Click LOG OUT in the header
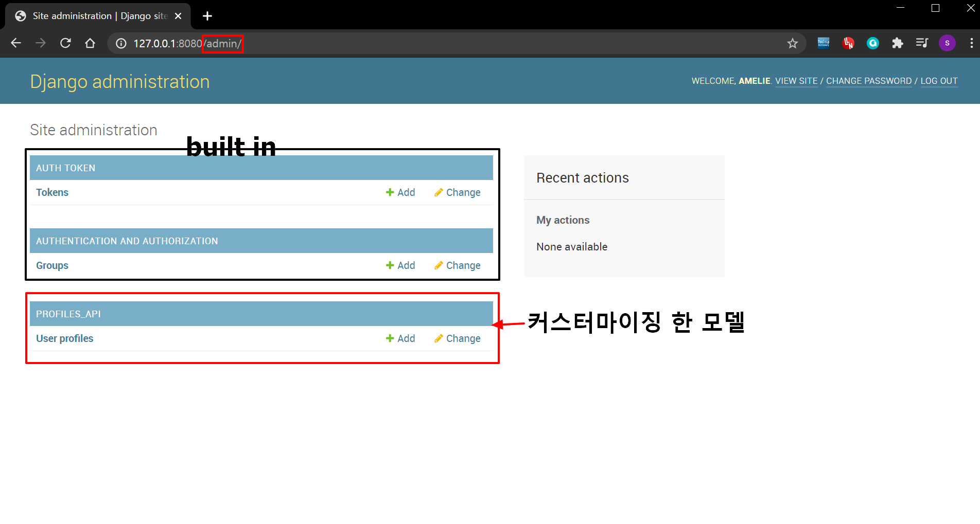Image resolution: width=980 pixels, height=524 pixels. [939, 81]
